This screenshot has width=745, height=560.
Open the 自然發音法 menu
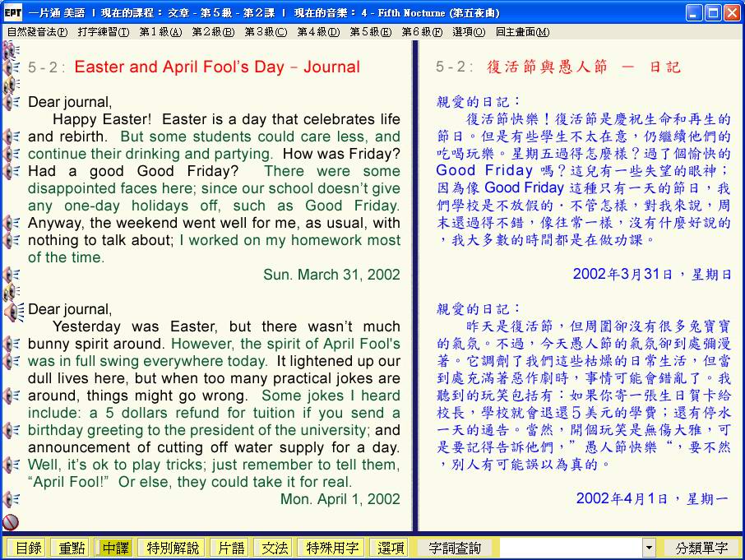[37, 32]
